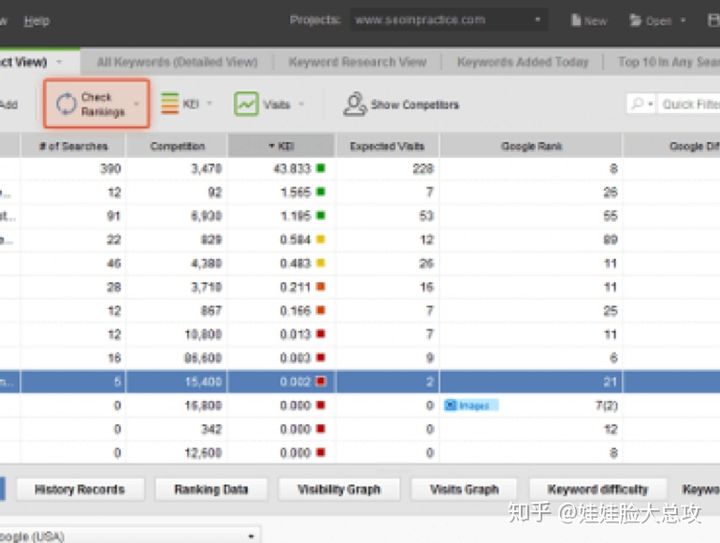Screen dimensions: 720x543
Task: Click the Google Rank value 55
Action: click(610, 216)
